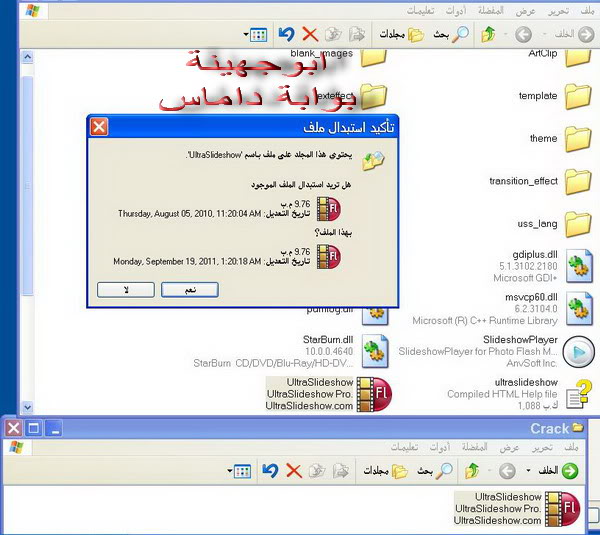Toggle Folders (مجلدات) pane in top window
The width and height of the screenshot is (600, 535).
(x=402, y=34)
